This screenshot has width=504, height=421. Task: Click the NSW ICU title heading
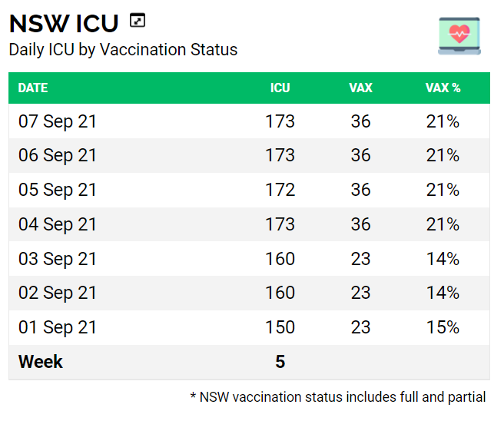tap(64, 23)
